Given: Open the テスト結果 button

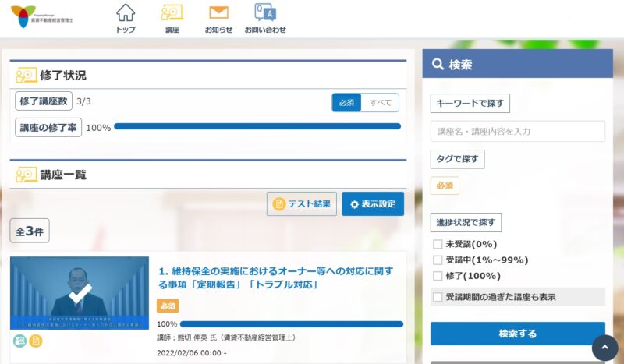Looking at the screenshot, I should (302, 204).
